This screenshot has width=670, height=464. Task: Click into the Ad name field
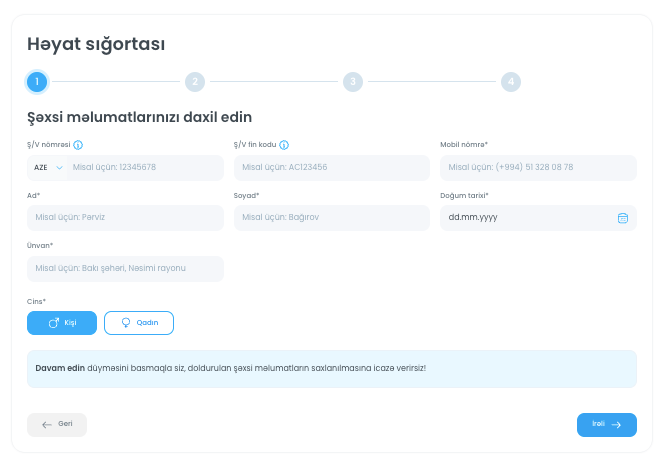[125, 218]
